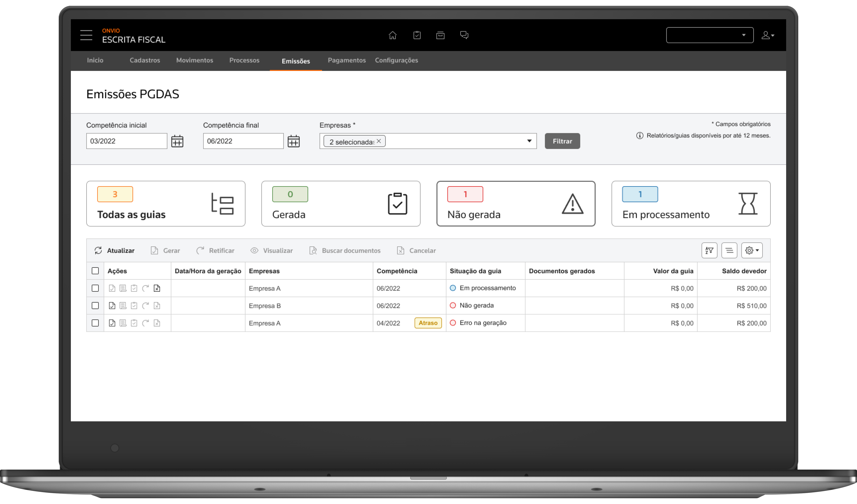Image resolution: width=857 pixels, height=504 pixels.
Task: Open Competência final calendar picker
Action: 293,141
